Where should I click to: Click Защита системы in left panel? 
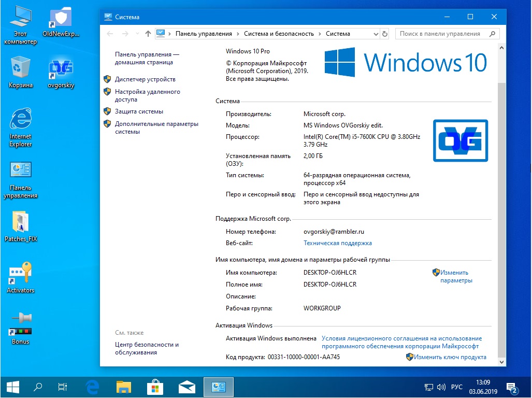pyautogui.click(x=139, y=111)
